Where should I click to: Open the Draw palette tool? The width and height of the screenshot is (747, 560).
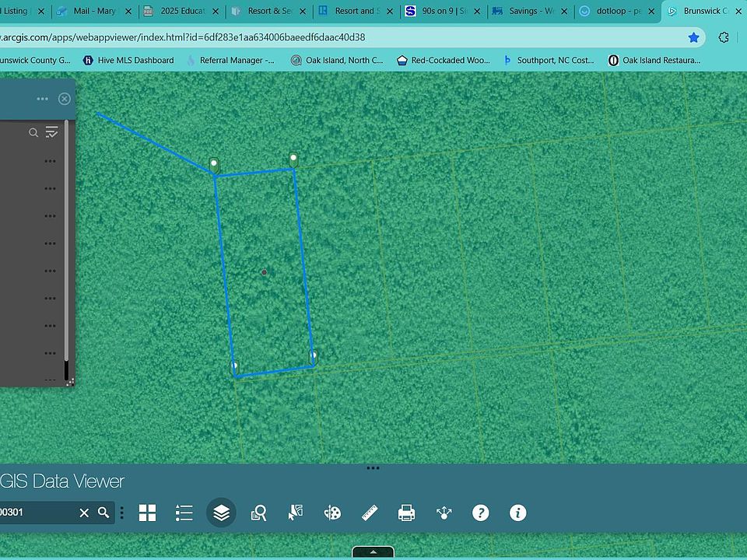point(332,513)
